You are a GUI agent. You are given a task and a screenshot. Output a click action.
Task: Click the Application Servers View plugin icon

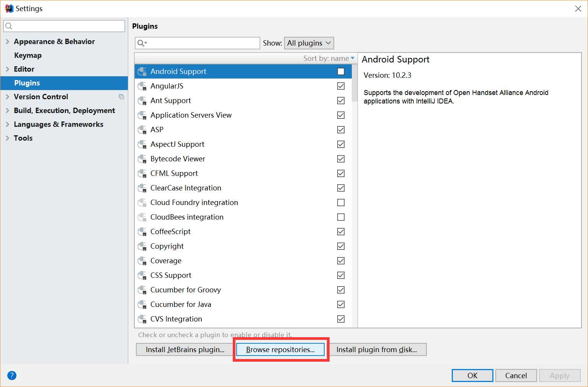(x=142, y=115)
